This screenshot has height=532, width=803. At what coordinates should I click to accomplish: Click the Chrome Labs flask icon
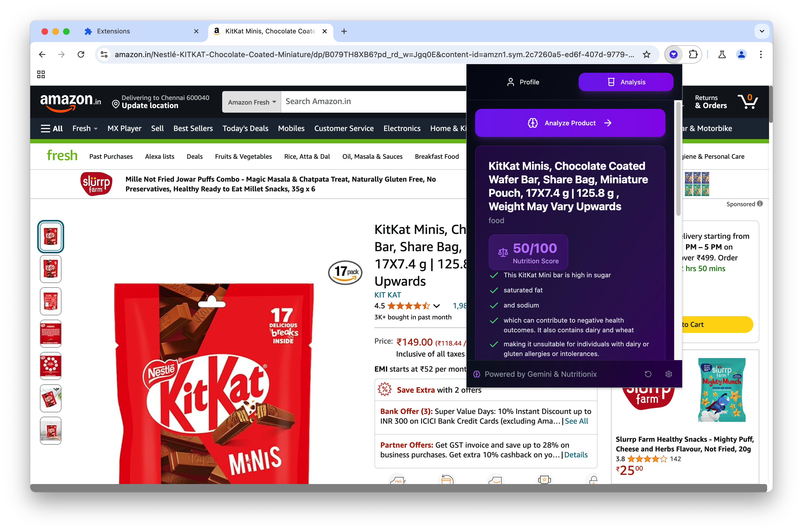point(722,54)
